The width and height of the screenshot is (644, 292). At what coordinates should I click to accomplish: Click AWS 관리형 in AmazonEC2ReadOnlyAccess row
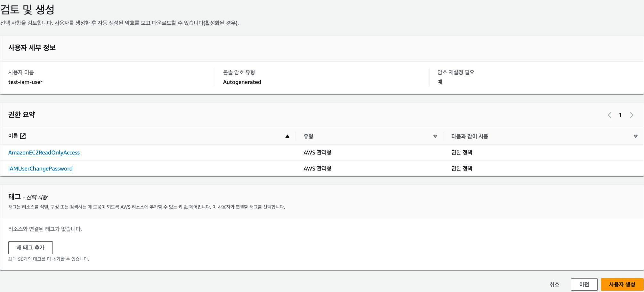317,153
